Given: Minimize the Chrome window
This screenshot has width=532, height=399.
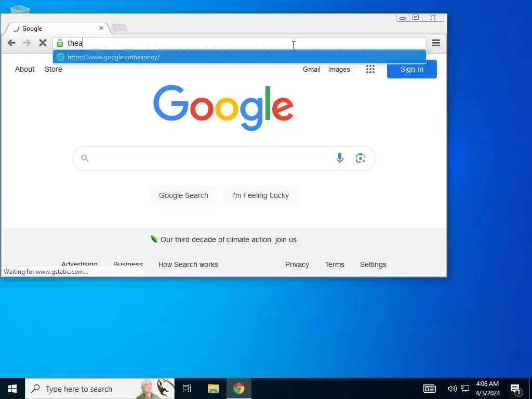Looking at the screenshot, I should pyautogui.click(x=403, y=17).
